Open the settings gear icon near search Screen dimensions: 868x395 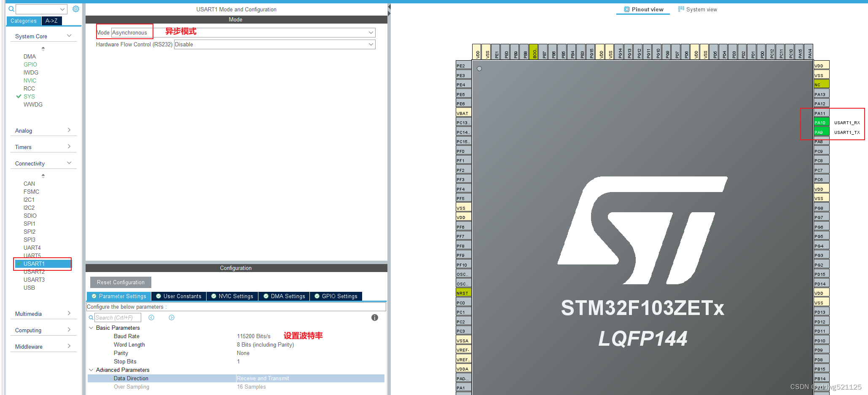click(x=76, y=9)
